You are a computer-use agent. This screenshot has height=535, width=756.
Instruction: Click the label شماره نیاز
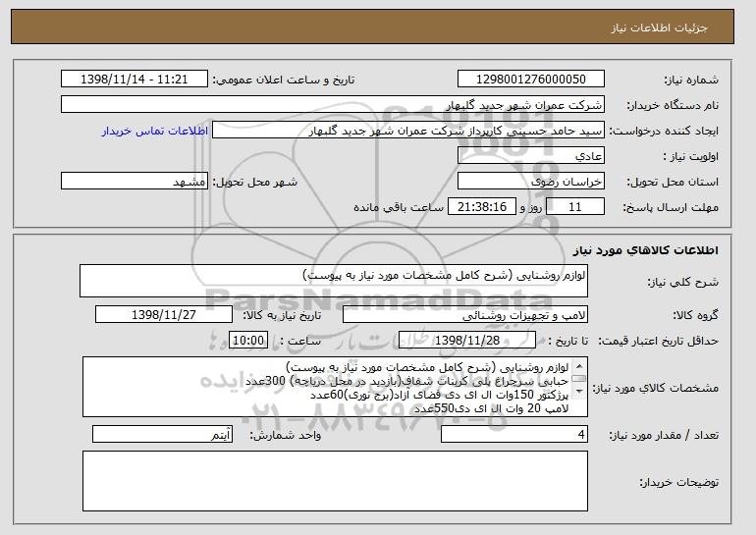pyautogui.click(x=691, y=80)
